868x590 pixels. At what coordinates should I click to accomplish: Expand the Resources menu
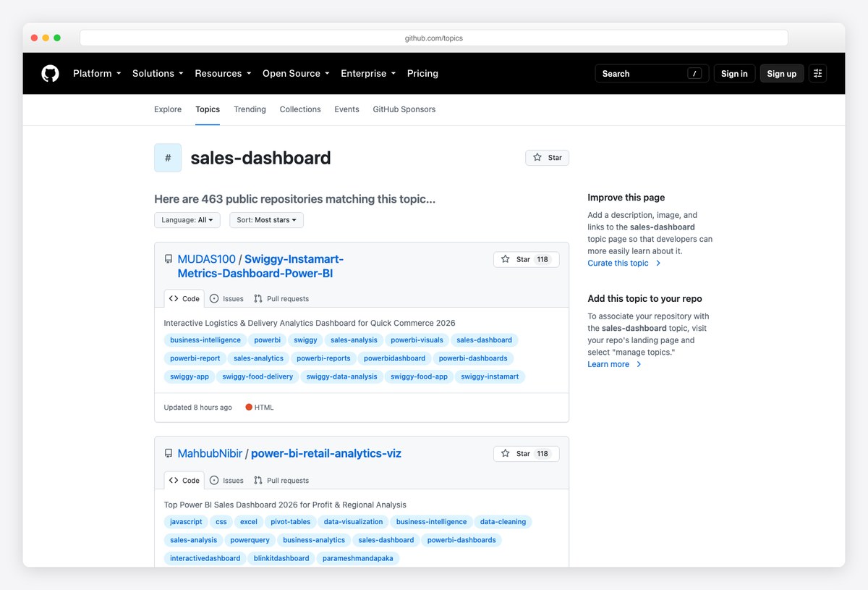pyautogui.click(x=223, y=73)
